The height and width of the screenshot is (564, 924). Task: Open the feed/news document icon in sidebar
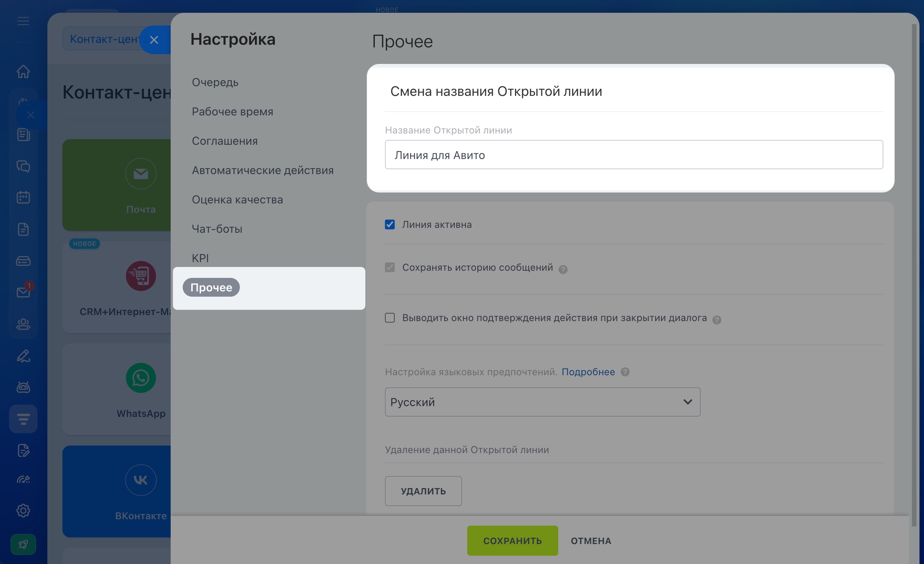[23, 135]
